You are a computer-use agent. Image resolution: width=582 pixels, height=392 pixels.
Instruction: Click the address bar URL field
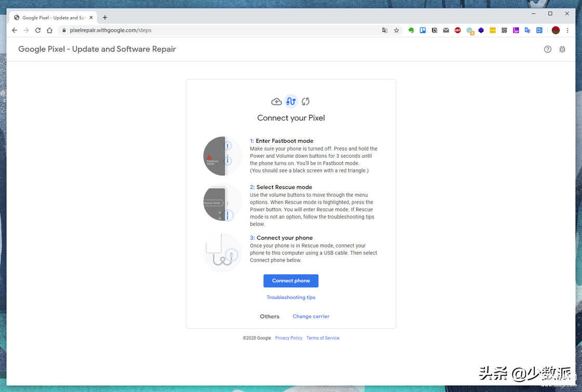coord(223,31)
